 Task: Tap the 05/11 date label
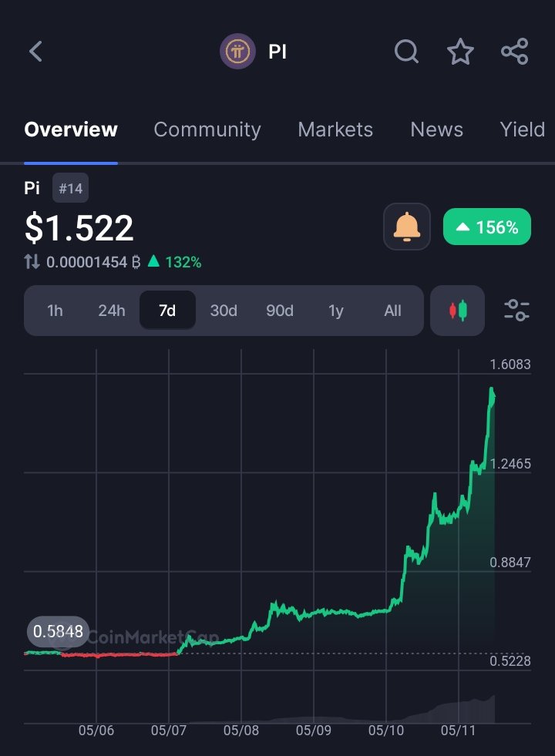[458, 731]
